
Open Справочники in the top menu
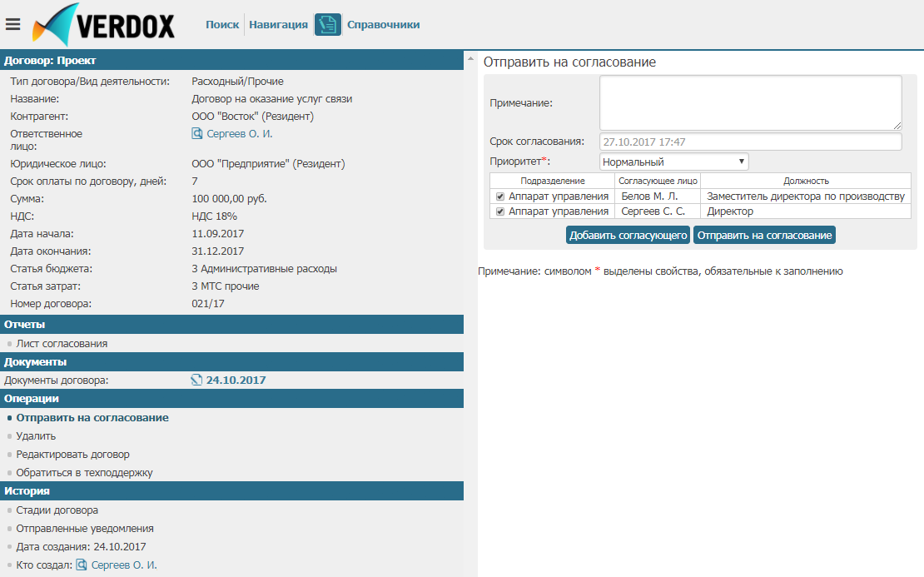tap(383, 25)
